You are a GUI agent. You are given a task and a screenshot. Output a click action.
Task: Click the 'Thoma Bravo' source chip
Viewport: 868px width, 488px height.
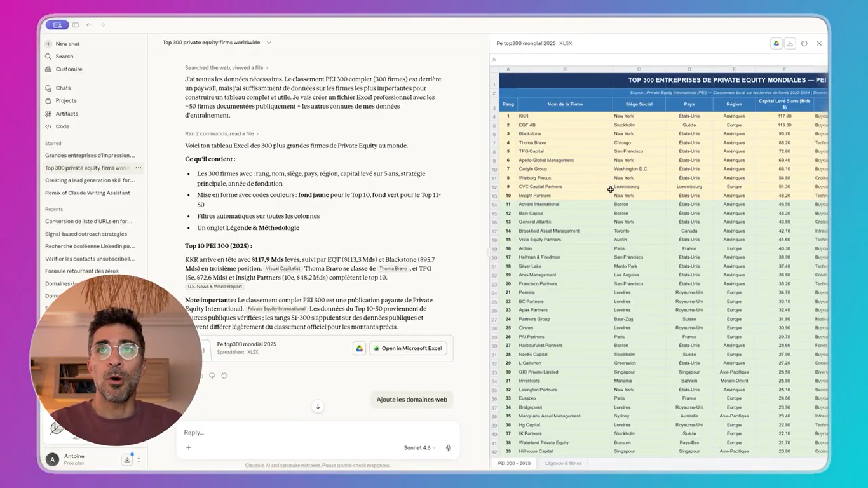393,269
